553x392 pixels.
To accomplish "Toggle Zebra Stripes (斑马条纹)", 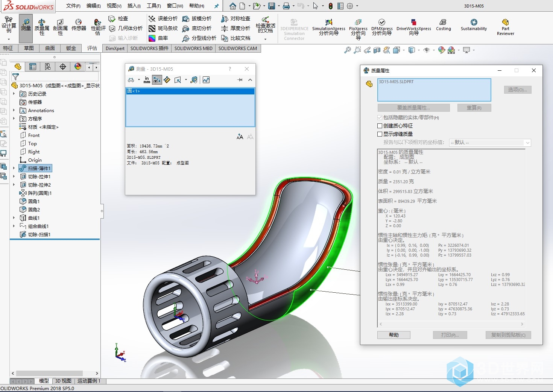I will click(x=163, y=28).
